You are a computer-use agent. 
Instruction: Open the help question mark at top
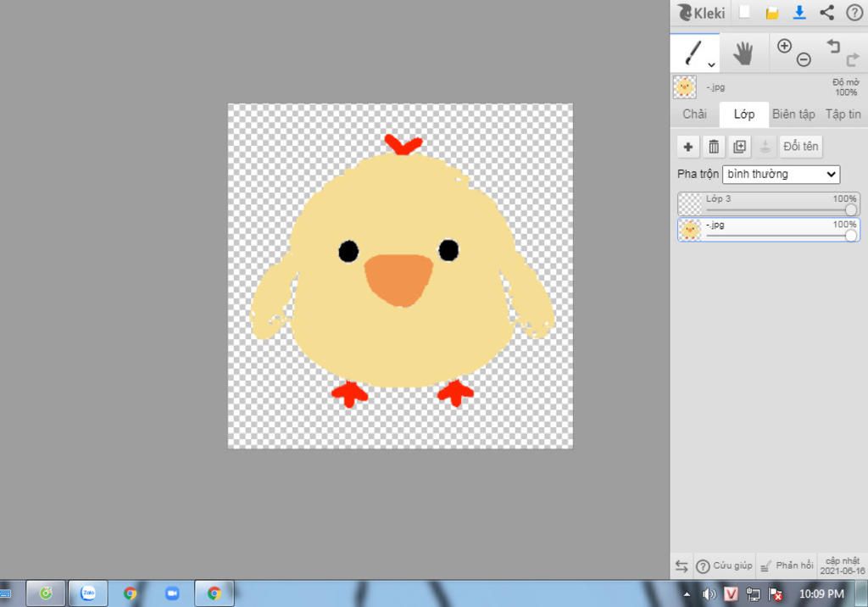(x=854, y=12)
